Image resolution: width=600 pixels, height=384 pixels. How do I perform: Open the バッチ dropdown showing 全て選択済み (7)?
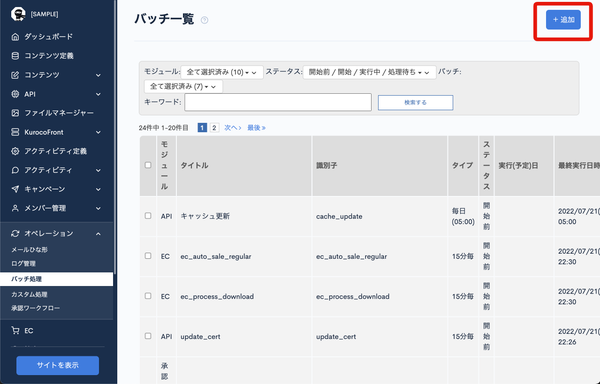pyautogui.click(x=183, y=86)
